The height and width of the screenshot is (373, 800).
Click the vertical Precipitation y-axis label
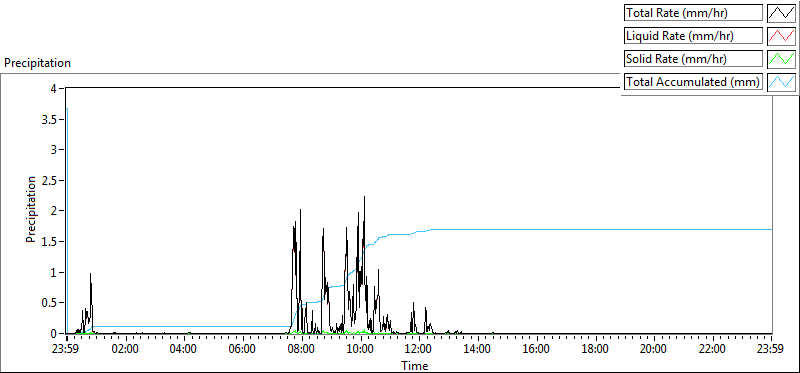32,210
